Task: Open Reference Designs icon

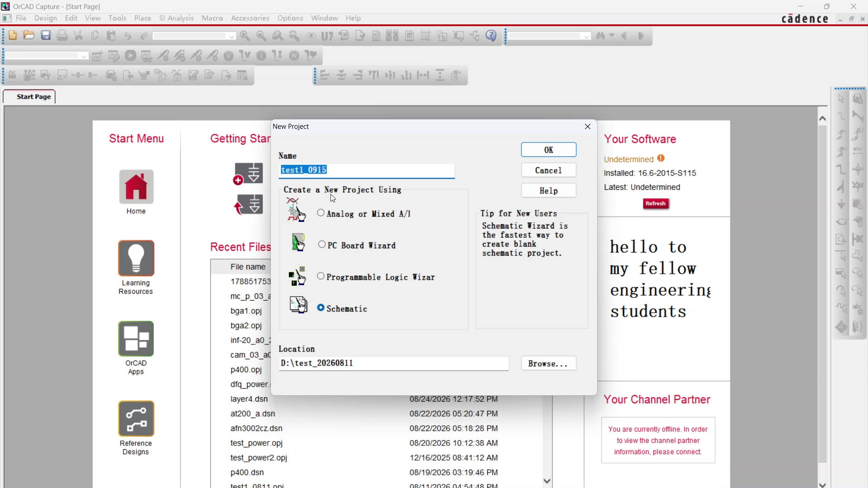Action: [136, 418]
